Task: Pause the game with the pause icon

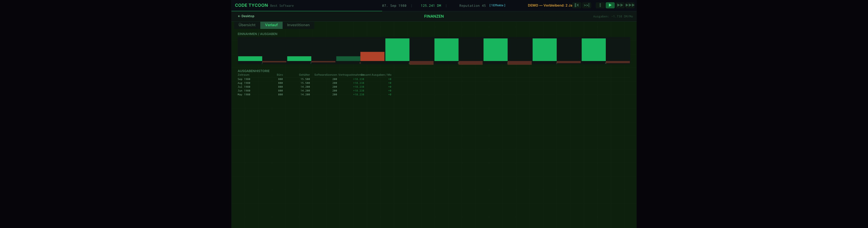Action: (x=600, y=5)
